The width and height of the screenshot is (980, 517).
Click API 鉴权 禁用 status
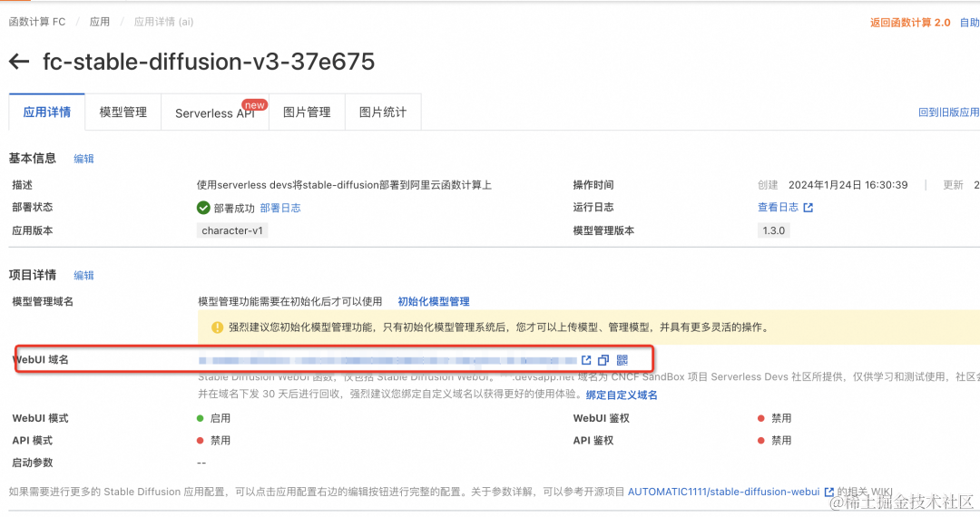[x=774, y=440]
